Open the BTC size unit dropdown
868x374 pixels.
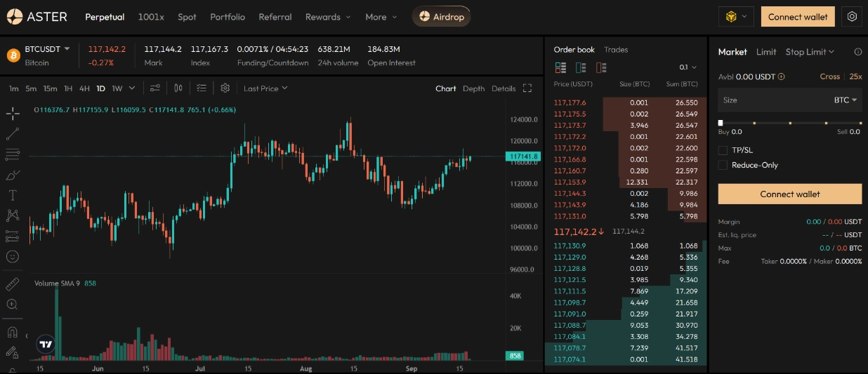pyautogui.click(x=846, y=100)
